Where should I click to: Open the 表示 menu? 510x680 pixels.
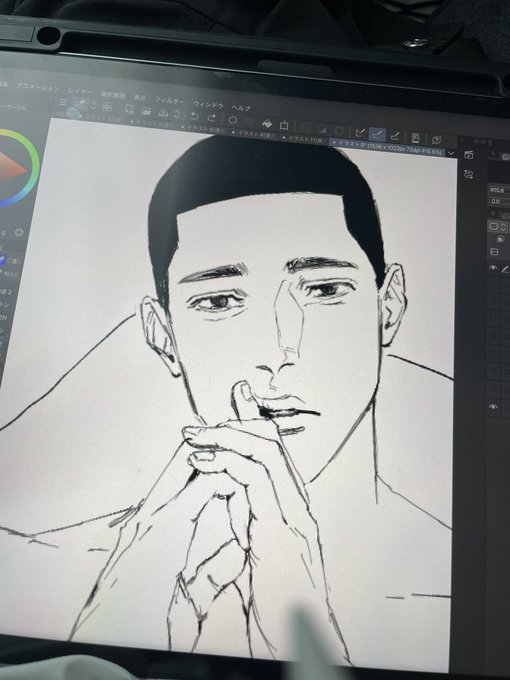(x=140, y=98)
